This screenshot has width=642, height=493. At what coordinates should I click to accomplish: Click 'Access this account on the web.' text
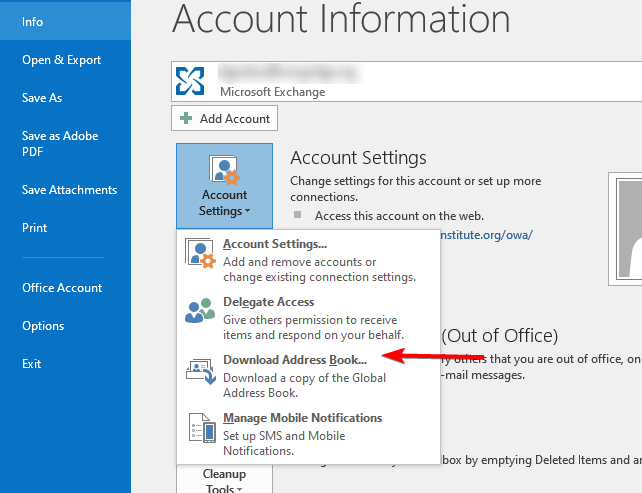coord(399,216)
